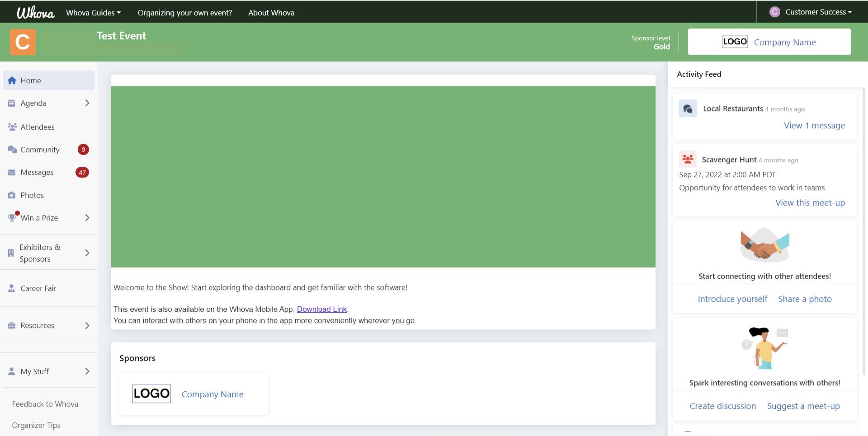Click the Photos camera icon in sidebar

[x=12, y=195]
